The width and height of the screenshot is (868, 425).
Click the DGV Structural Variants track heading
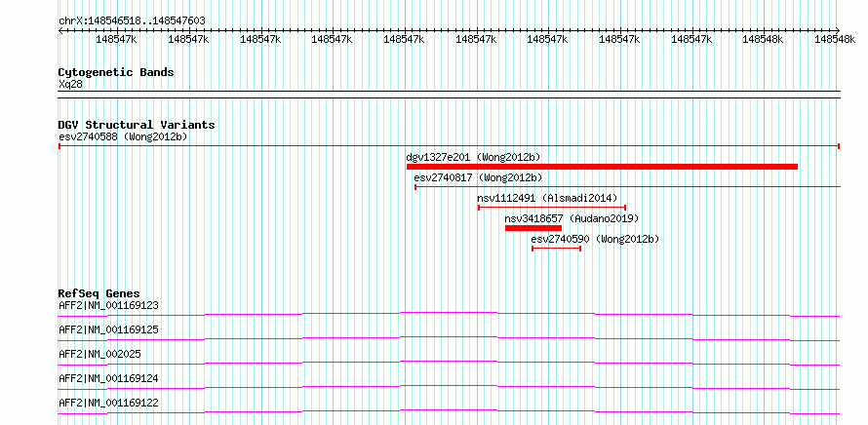[137, 125]
